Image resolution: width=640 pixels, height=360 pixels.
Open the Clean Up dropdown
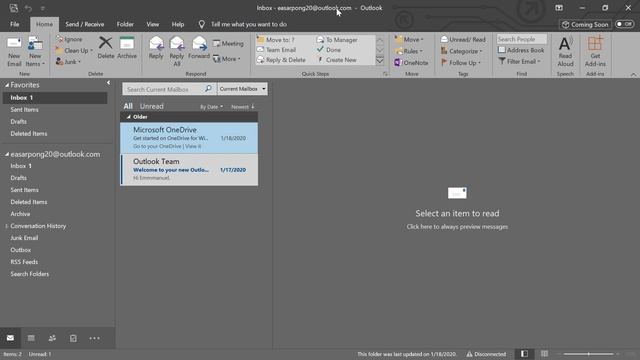tap(74, 51)
